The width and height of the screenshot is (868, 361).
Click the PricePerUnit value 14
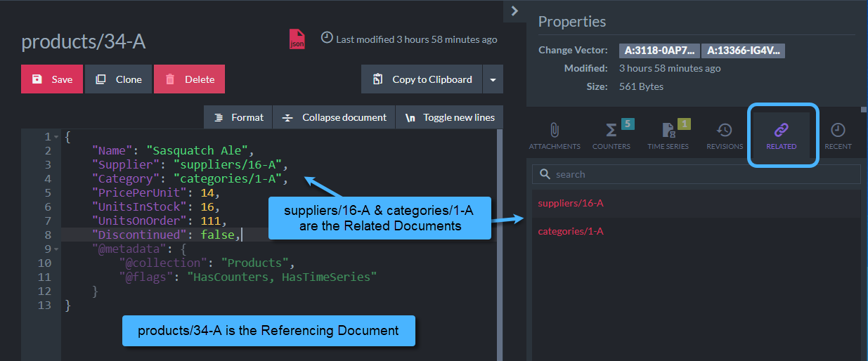207,192
